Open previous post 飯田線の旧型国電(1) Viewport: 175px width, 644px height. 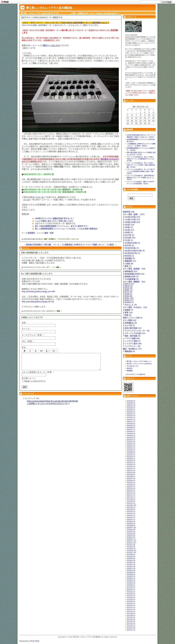39,245
